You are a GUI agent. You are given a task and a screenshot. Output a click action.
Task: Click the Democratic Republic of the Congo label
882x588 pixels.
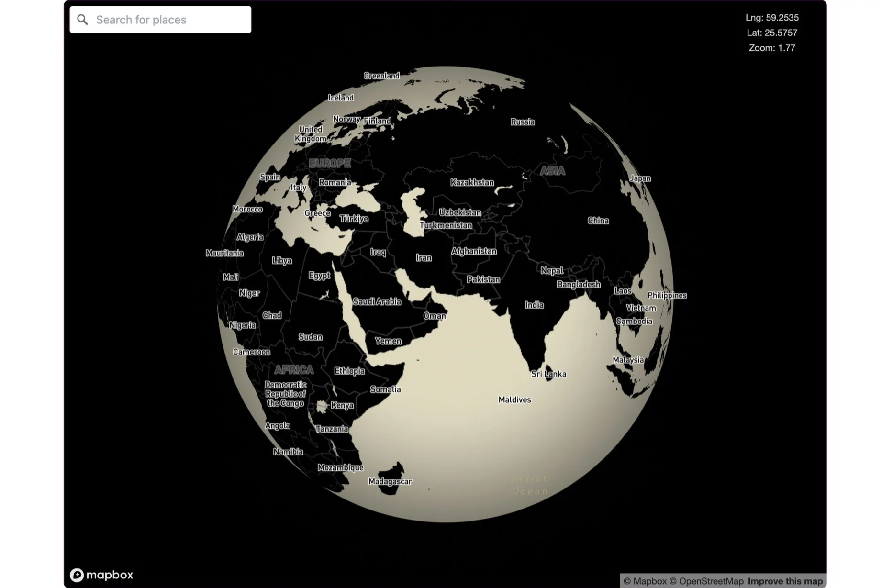coord(286,394)
